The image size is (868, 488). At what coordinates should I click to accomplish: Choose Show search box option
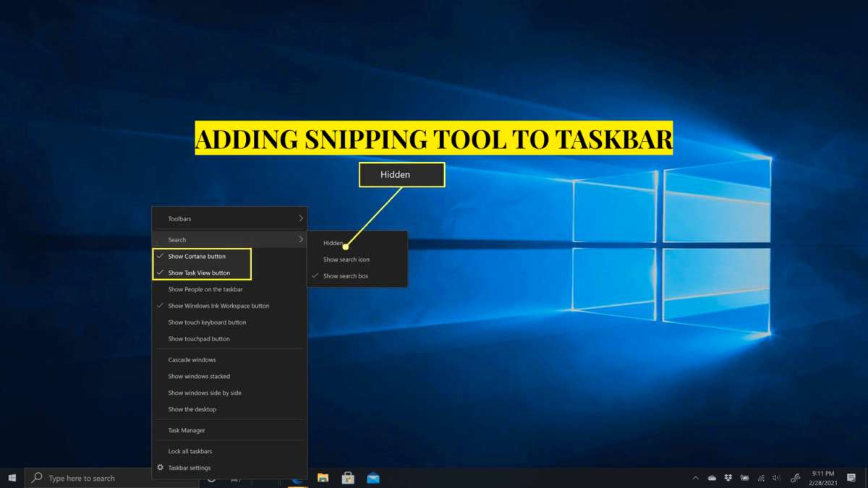pyautogui.click(x=357, y=276)
